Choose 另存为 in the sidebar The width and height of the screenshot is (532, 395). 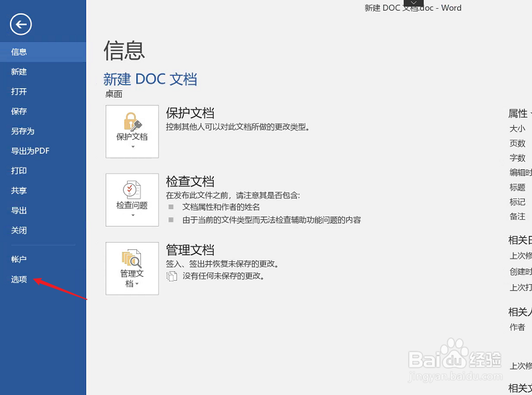[x=43, y=131]
